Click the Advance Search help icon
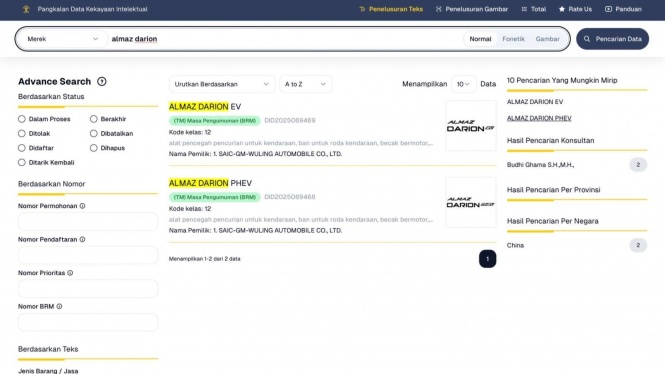The image size is (665, 374). tap(102, 81)
